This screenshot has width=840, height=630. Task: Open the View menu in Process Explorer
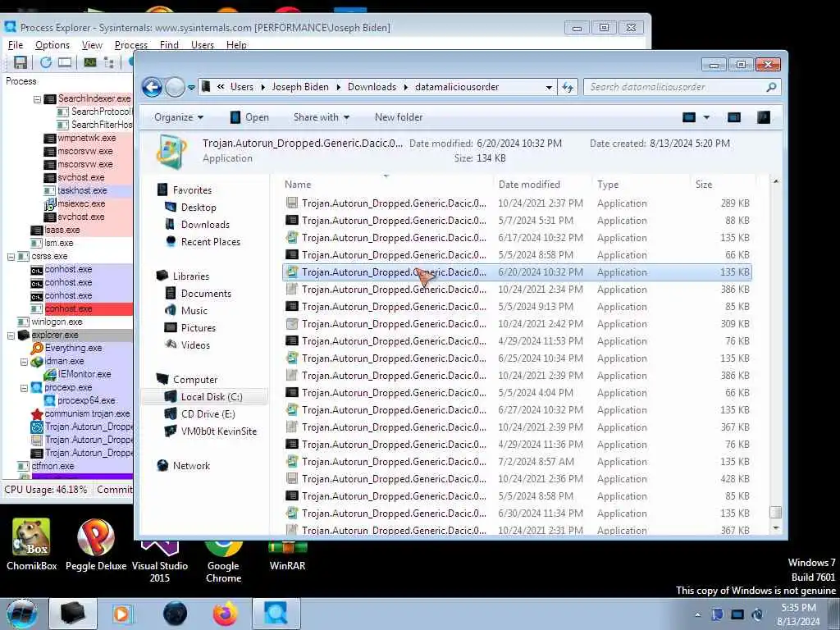pos(92,45)
